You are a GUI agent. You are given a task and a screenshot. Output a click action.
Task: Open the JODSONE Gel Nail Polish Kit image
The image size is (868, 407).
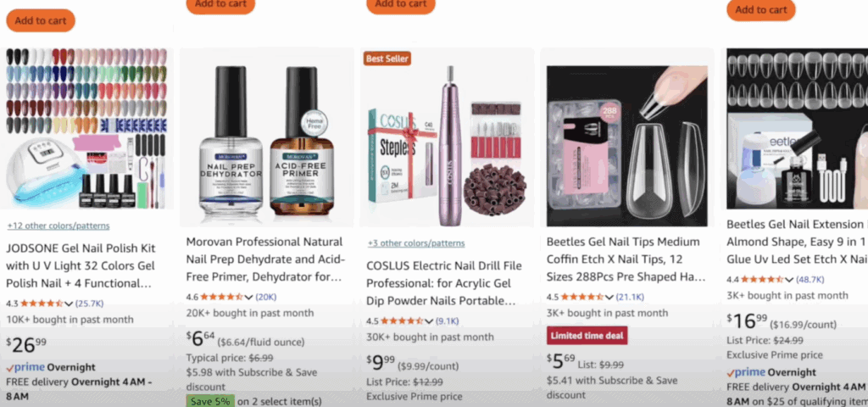click(87, 129)
